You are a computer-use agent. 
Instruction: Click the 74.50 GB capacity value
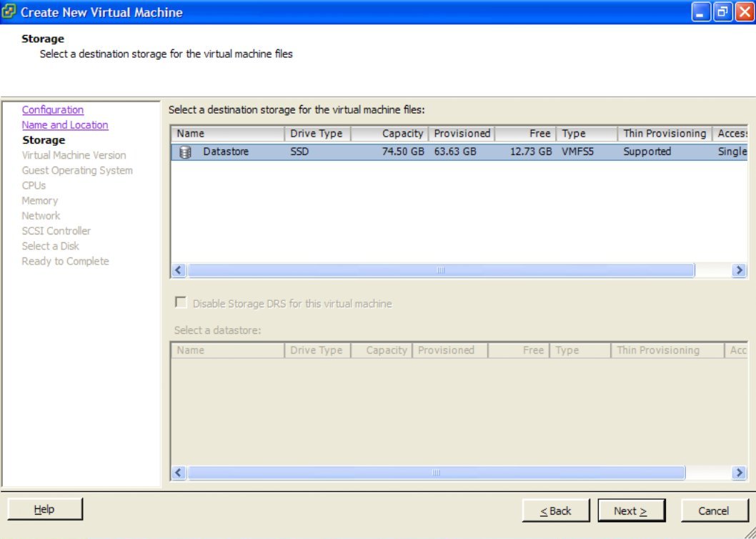(x=403, y=152)
